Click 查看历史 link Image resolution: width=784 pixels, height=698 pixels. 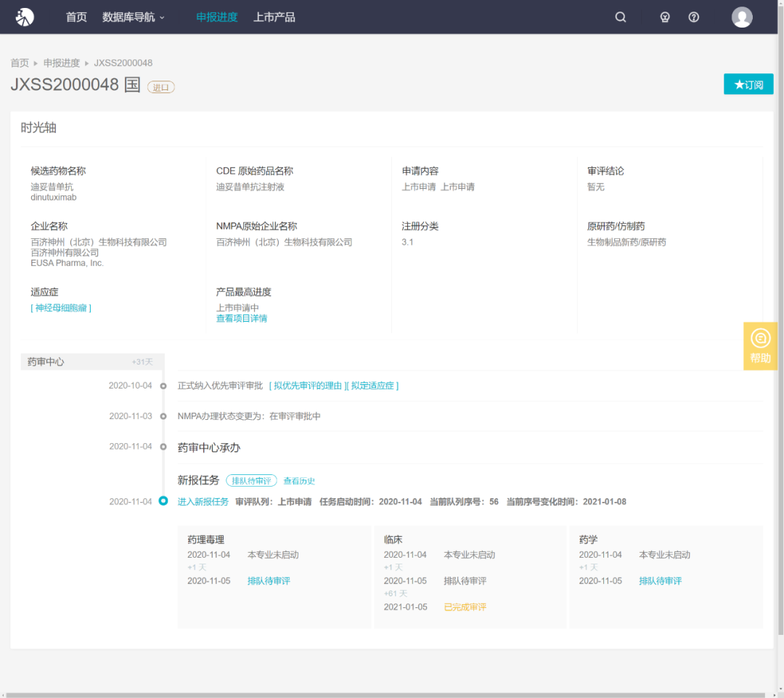(x=299, y=481)
